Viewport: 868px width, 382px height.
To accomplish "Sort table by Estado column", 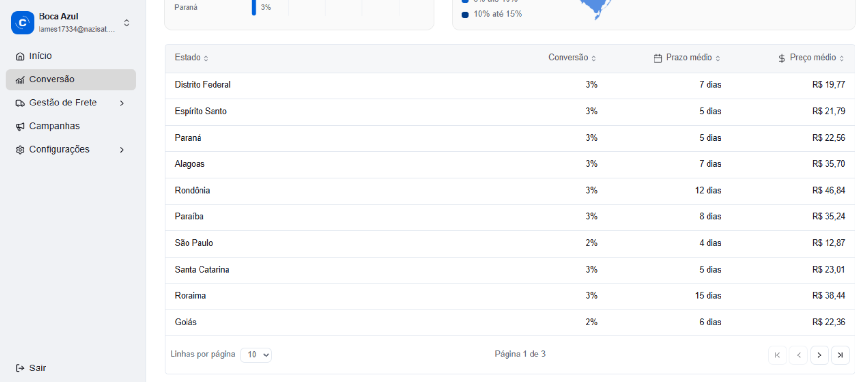I will 191,58.
